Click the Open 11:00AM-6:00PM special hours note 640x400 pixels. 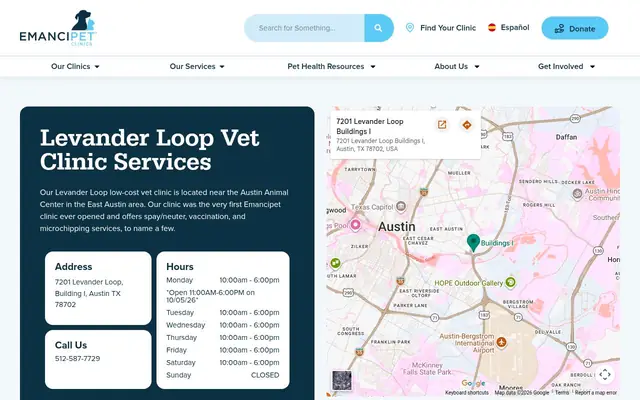click(x=211, y=296)
